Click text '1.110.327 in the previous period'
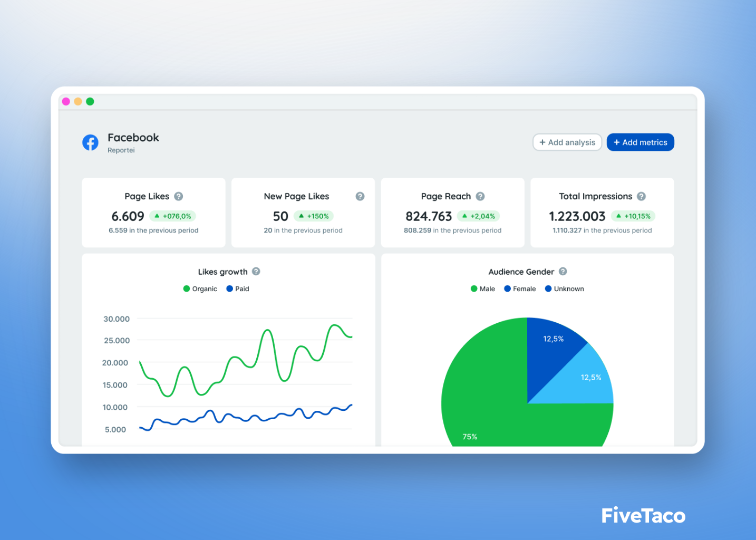 point(602,230)
